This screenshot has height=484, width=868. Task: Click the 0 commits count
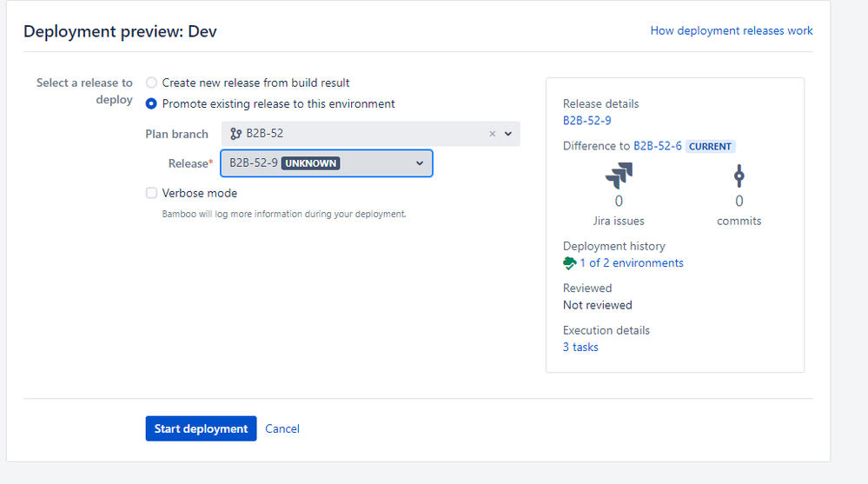click(x=739, y=201)
